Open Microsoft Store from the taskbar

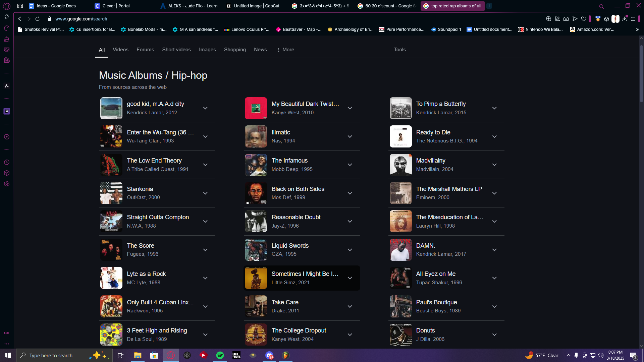point(154,355)
